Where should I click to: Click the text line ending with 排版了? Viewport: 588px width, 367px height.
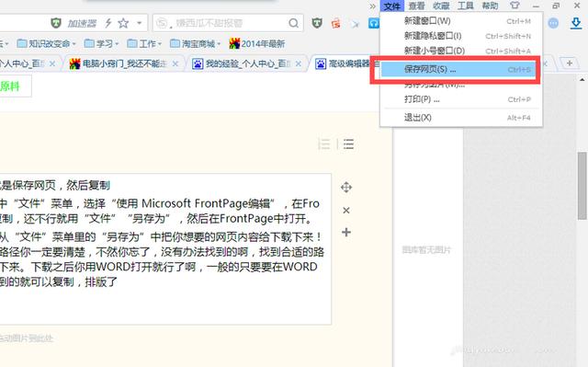point(59,281)
